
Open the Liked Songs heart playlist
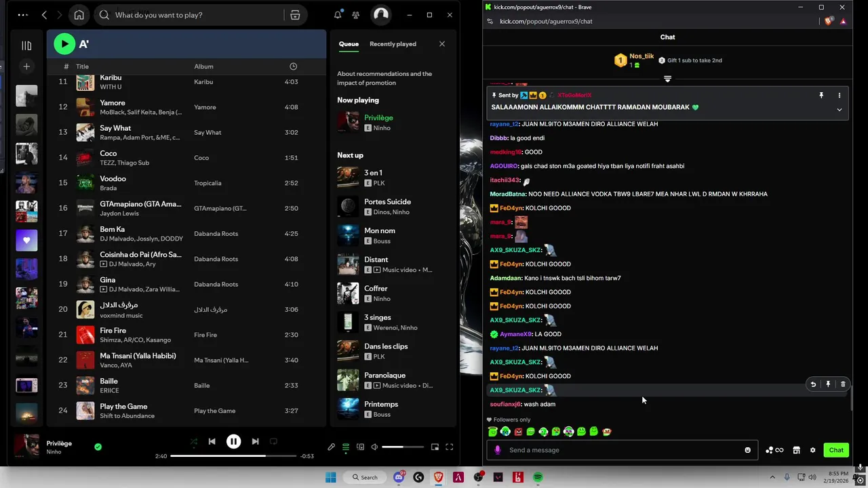[x=26, y=240]
